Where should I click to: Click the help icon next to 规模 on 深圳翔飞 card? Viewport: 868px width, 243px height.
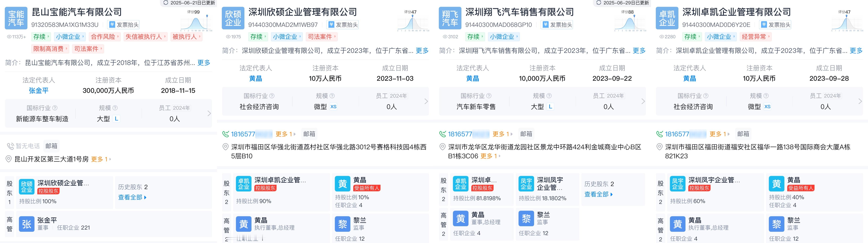(549, 96)
